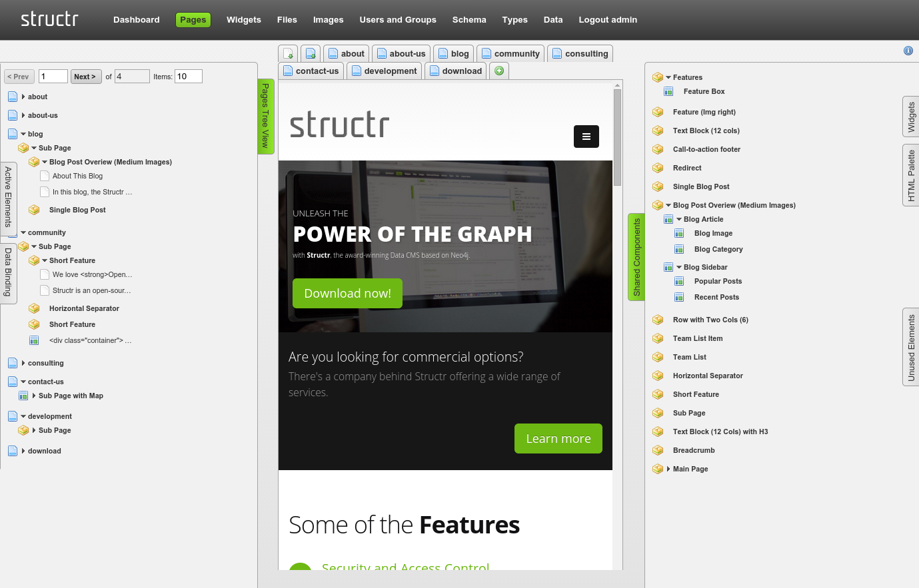The height and width of the screenshot is (588, 919).
Task: Open the Dashboard menu
Action: pyautogui.click(x=137, y=20)
